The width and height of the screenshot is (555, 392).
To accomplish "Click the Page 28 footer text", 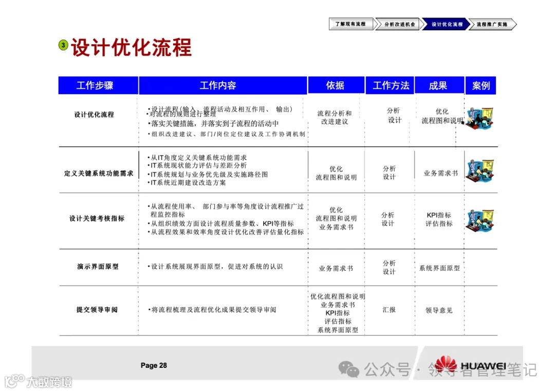I will pos(153,365).
